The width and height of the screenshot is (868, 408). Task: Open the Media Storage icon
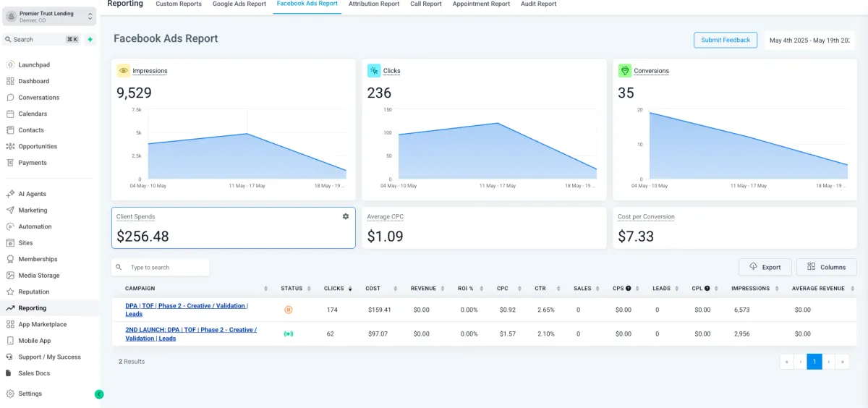coord(10,276)
